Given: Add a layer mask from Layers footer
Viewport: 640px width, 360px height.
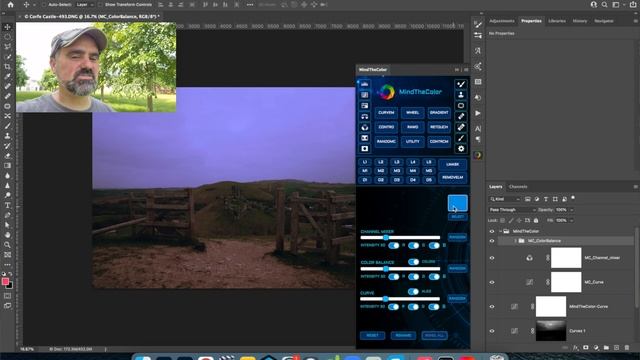Looking at the screenshot, I should 586,348.
